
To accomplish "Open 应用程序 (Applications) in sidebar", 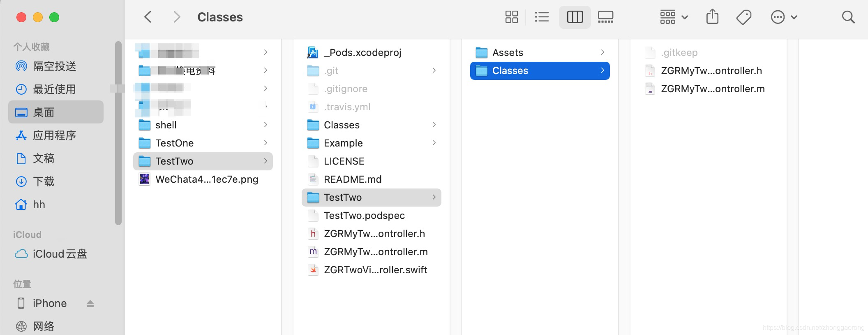I will pos(56,135).
